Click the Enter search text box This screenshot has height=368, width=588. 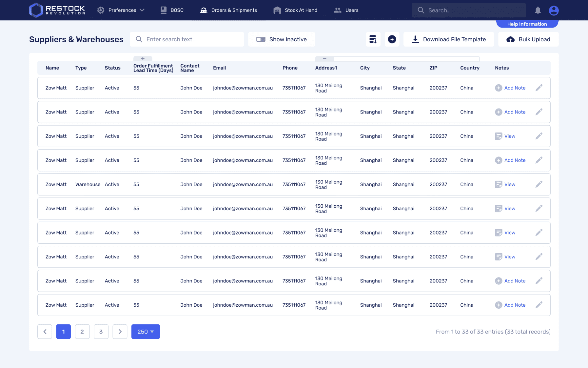coord(187,39)
